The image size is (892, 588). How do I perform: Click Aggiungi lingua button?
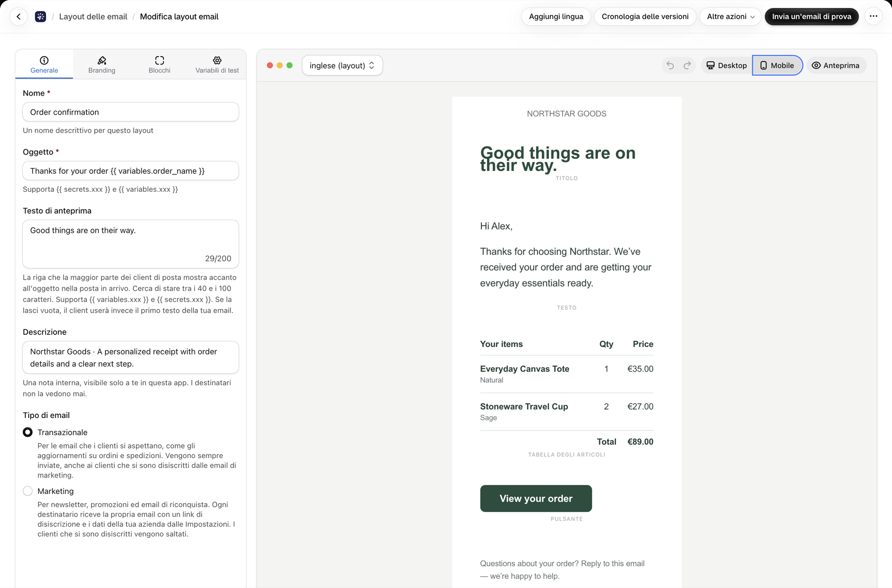[556, 17]
